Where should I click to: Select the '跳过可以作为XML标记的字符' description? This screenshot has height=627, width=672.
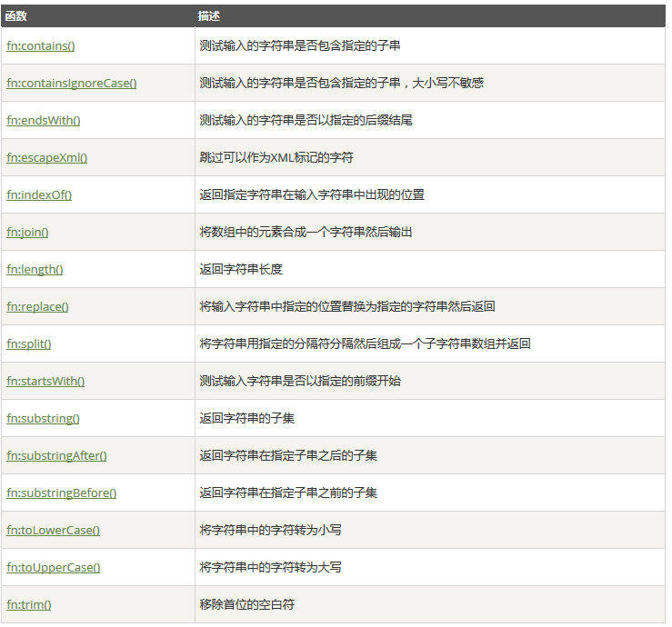click(276, 157)
